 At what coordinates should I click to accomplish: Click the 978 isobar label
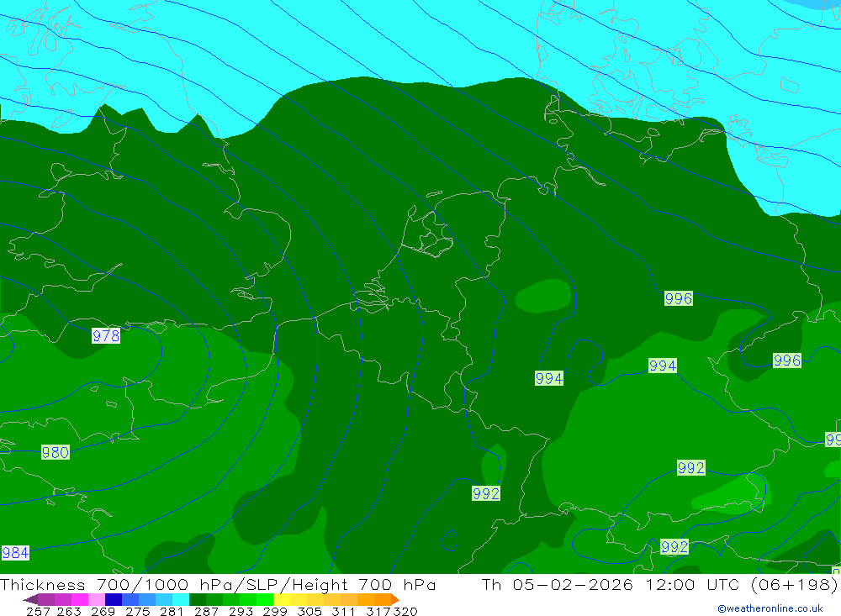[106, 336]
